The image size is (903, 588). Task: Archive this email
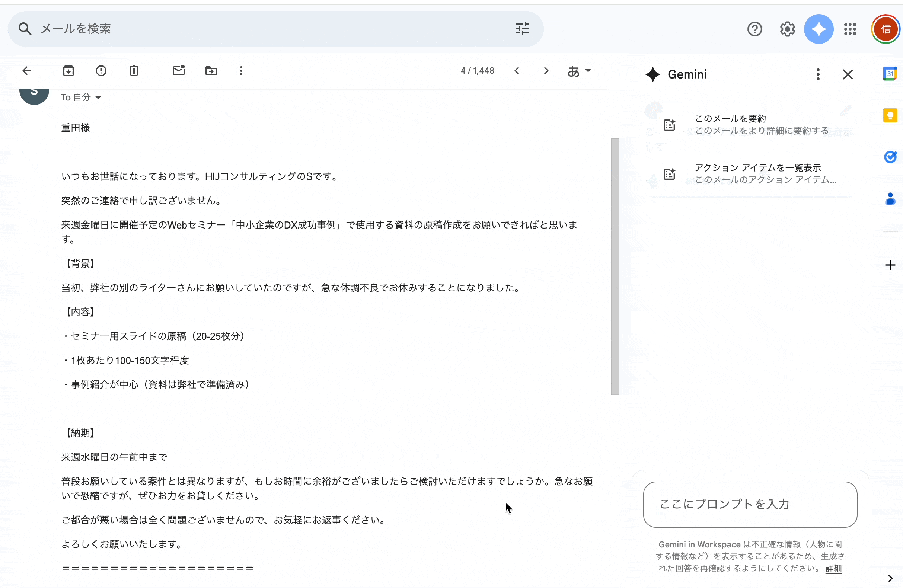coord(68,71)
